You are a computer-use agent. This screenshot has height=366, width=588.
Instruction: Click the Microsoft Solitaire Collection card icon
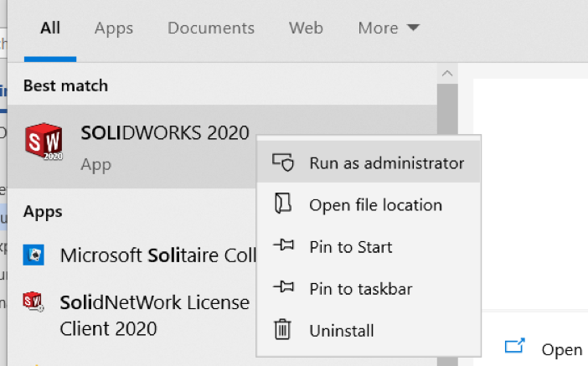34,255
